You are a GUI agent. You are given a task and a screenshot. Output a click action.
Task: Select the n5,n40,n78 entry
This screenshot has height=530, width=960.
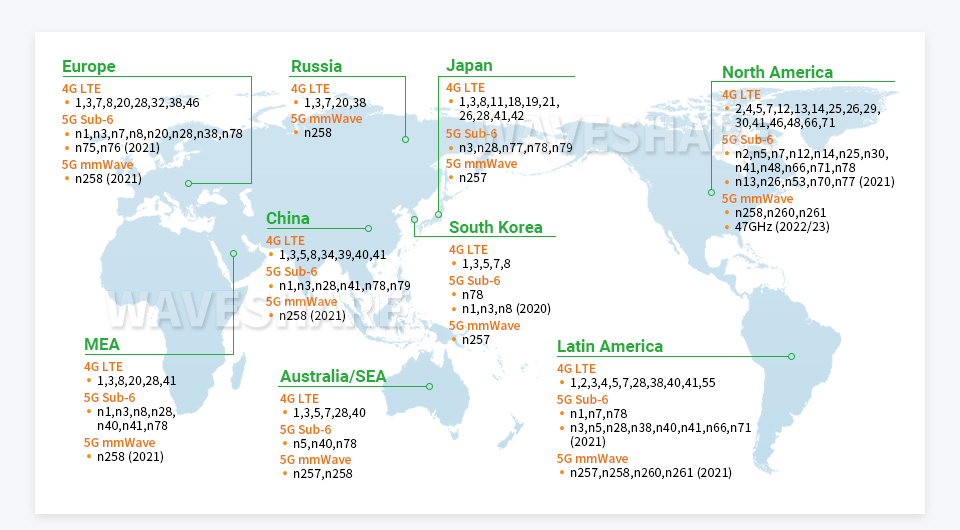point(324,444)
